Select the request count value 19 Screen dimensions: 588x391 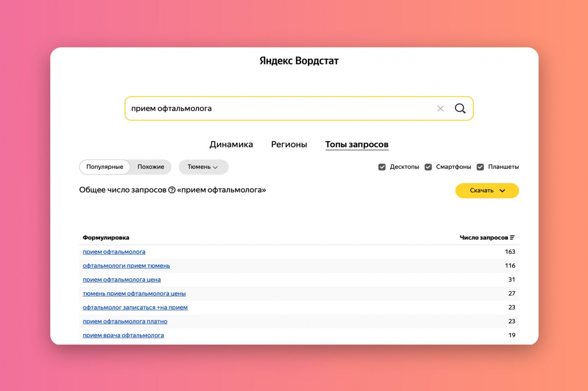tap(512, 335)
